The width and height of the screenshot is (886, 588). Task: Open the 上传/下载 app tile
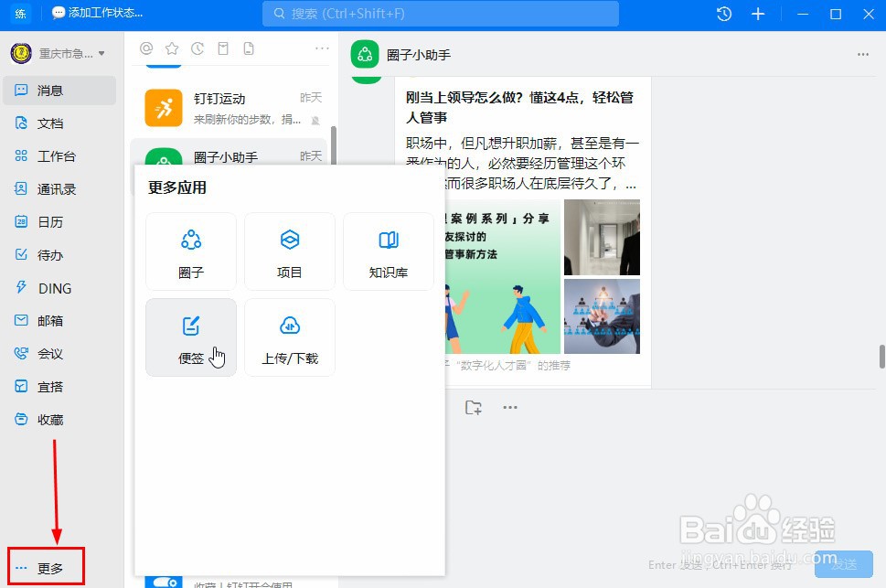pos(289,337)
